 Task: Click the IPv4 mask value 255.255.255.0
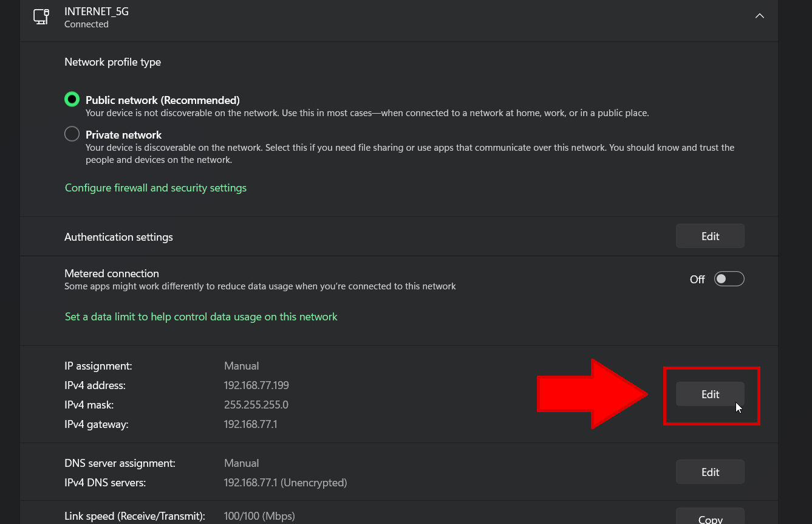[256, 405]
